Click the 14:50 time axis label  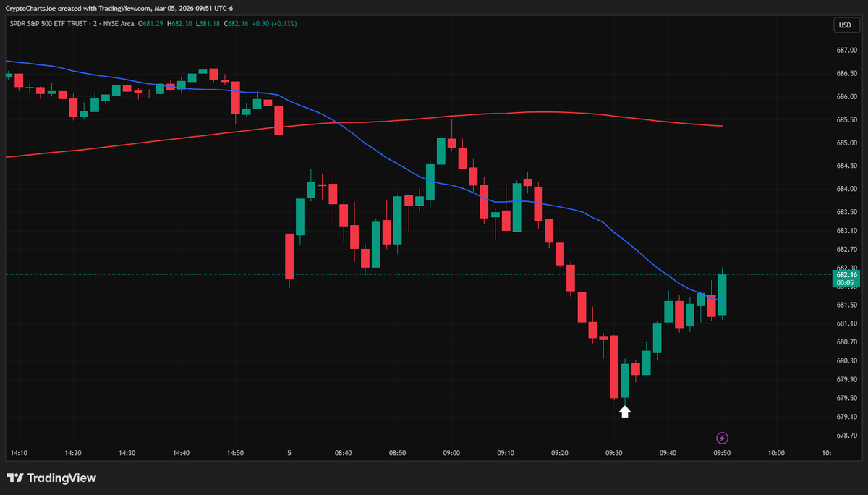coord(235,453)
